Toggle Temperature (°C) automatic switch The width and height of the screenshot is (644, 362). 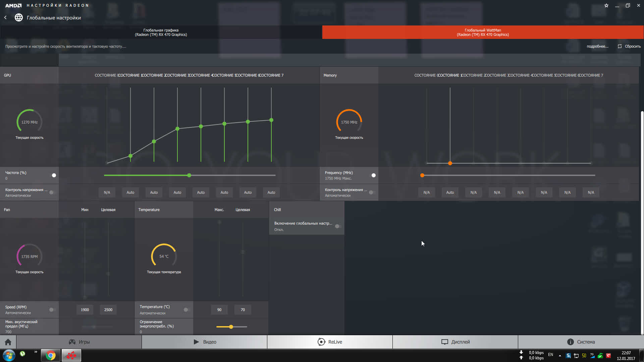click(x=186, y=310)
